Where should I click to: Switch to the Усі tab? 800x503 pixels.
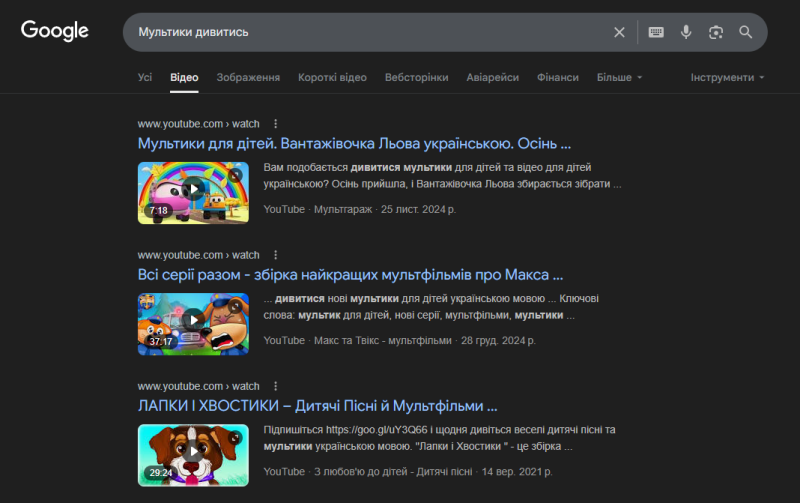point(145,78)
